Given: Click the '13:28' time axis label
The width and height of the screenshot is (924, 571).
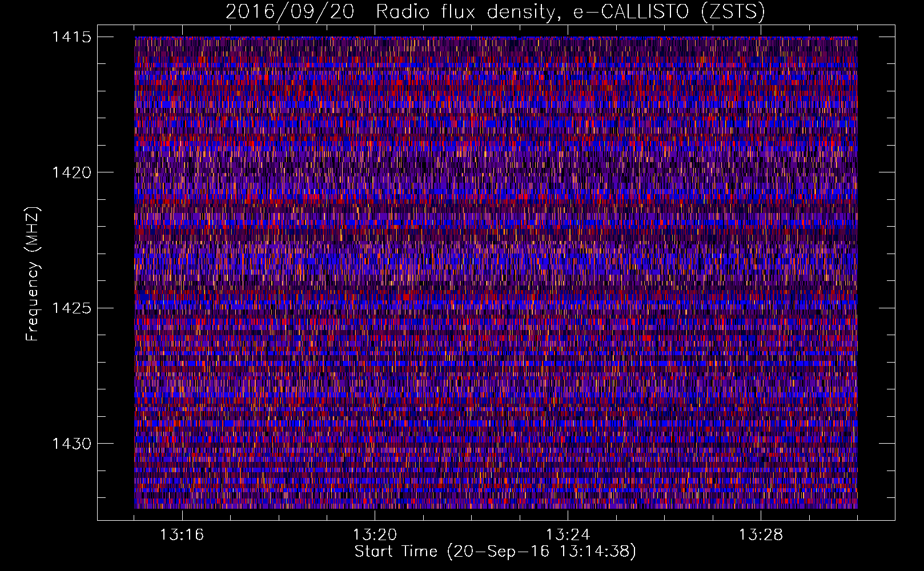Looking at the screenshot, I should [761, 535].
